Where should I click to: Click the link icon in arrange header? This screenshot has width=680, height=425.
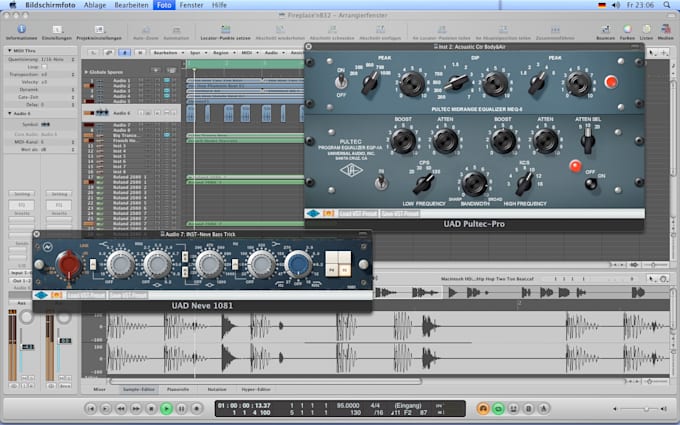108,52
